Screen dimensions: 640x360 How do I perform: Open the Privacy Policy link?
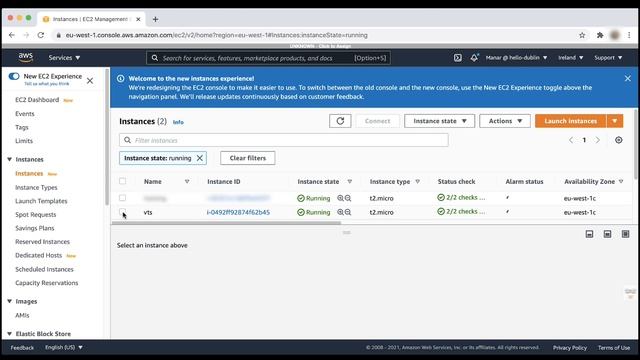570,348
